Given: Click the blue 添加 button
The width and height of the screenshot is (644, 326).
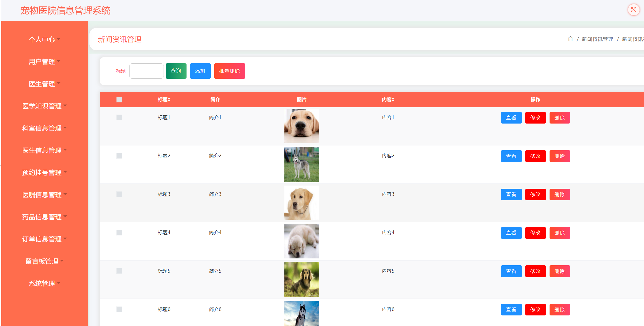Looking at the screenshot, I should coord(200,71).
